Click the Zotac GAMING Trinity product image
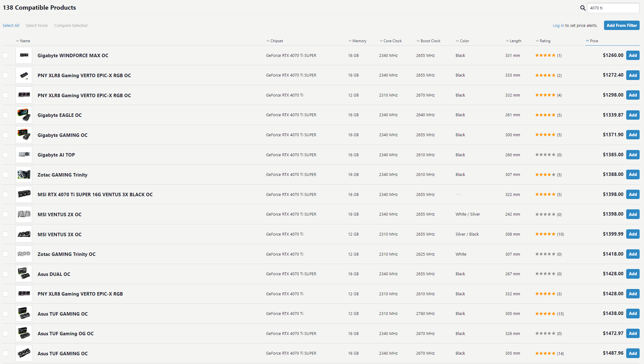 (24, 175)
